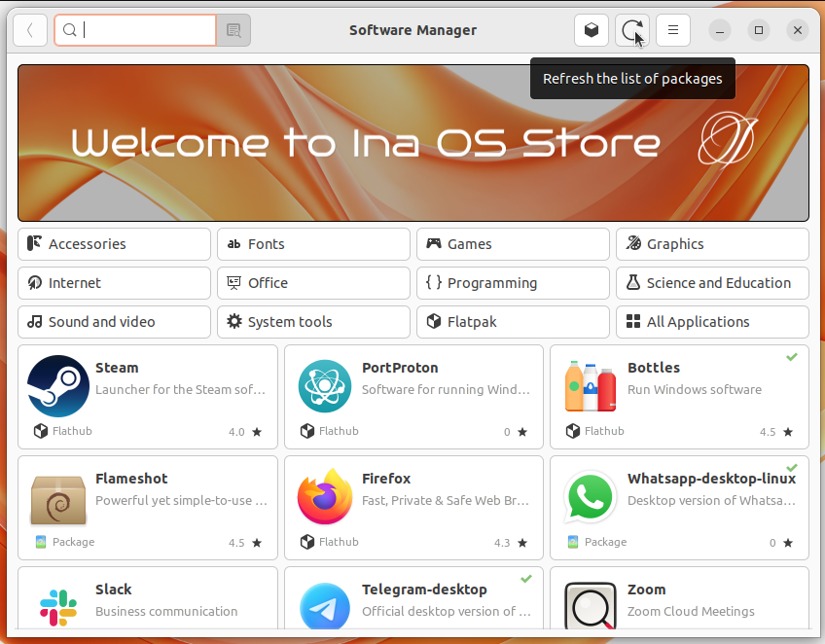Image resolution: width=825 pixels, height=644 pixels.
Task: Click the WhatsApp phone icon
Action: [x=591, y=497]
